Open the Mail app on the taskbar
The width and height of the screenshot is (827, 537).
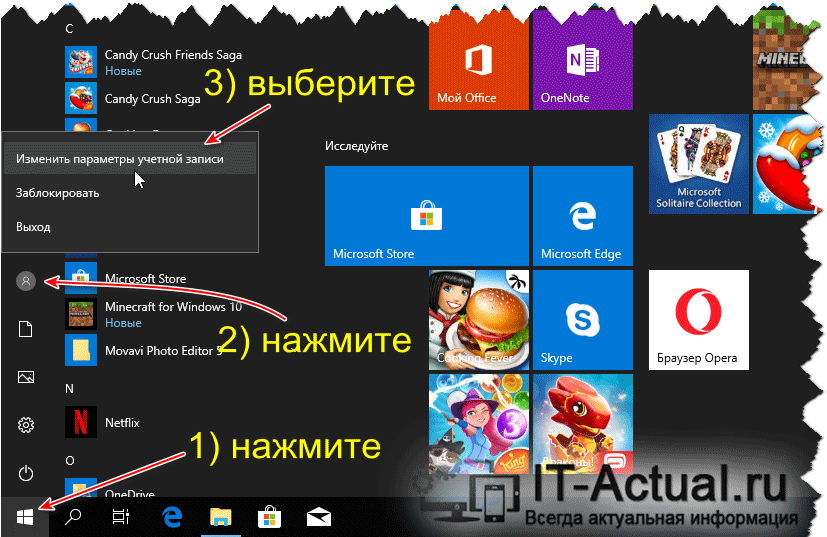coord(318,517)
